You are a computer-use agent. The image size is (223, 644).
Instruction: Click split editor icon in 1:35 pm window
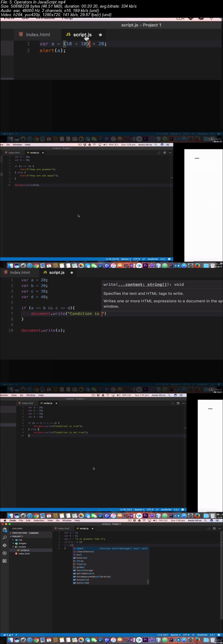pyautogui.click(x=214, y=529)
